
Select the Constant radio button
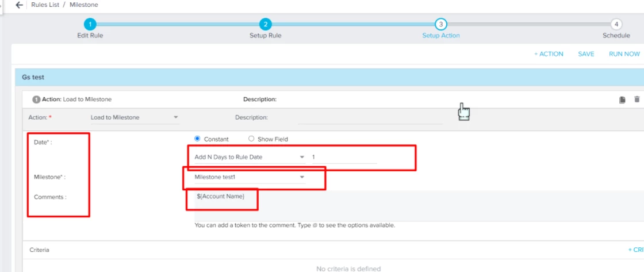point(197,139)
